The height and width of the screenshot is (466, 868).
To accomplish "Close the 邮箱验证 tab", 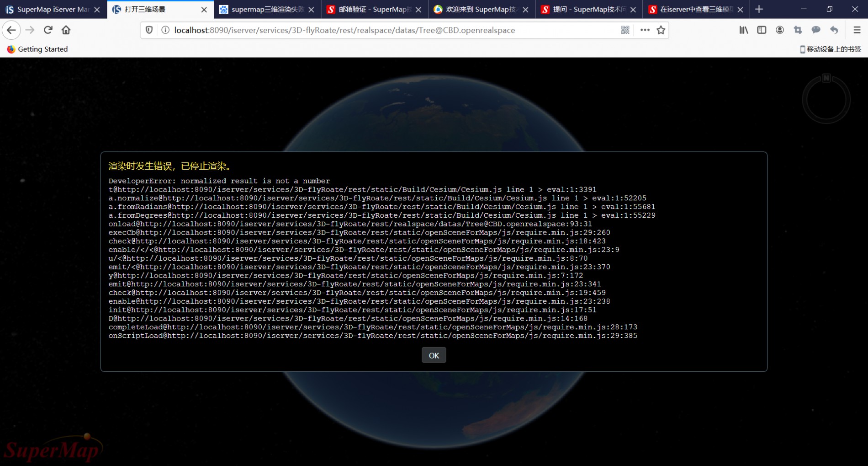I will (x=418, y=10).
